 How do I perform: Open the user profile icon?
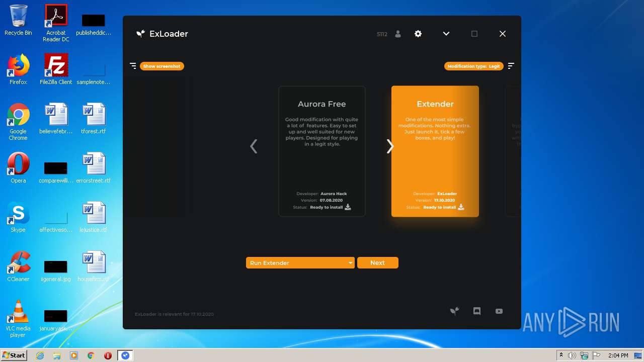[x=398, y=34]
